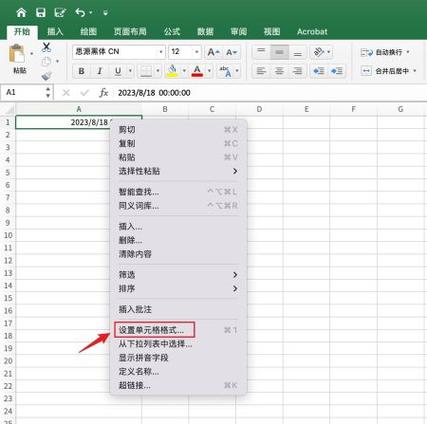Viewport: 427px width, 424px height.
Task: Click the Decrease Indent icon
Action: coord(319,71)
